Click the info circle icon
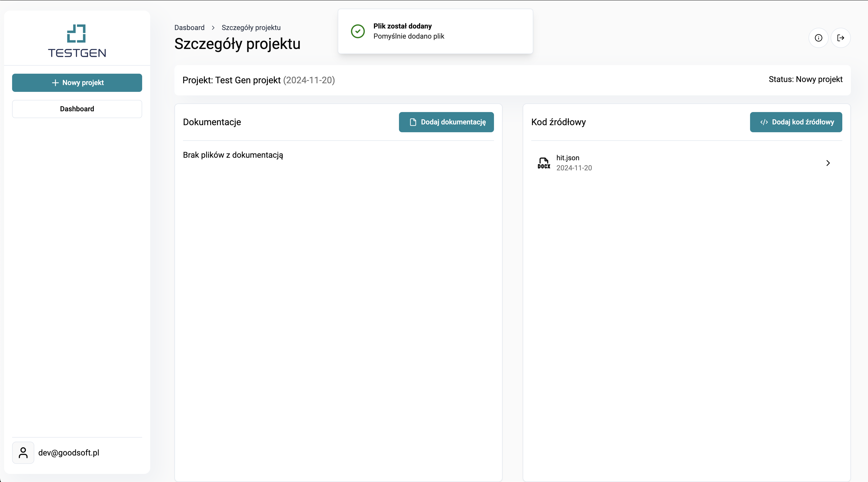 (818, 38)
